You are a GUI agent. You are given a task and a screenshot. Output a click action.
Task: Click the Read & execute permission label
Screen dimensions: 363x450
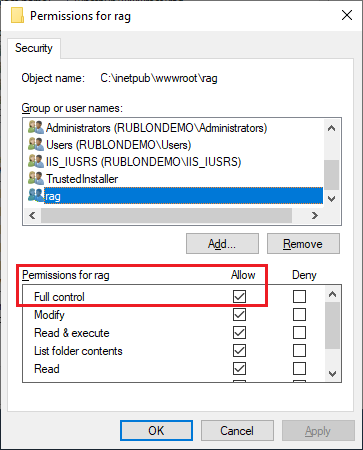72,333
